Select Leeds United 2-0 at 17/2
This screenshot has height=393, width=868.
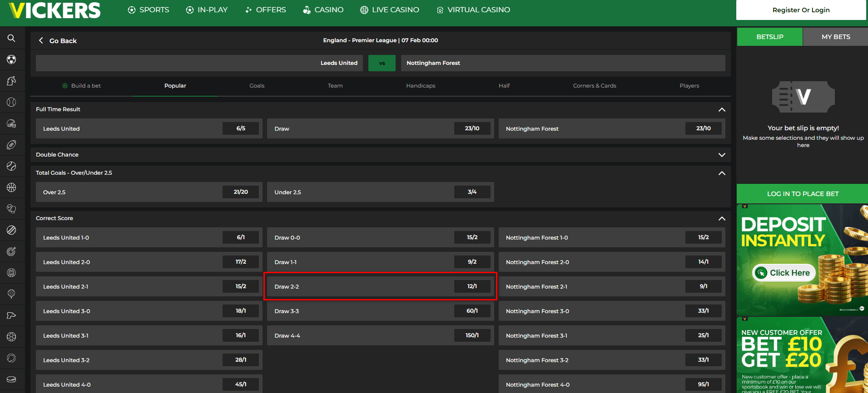149,262
